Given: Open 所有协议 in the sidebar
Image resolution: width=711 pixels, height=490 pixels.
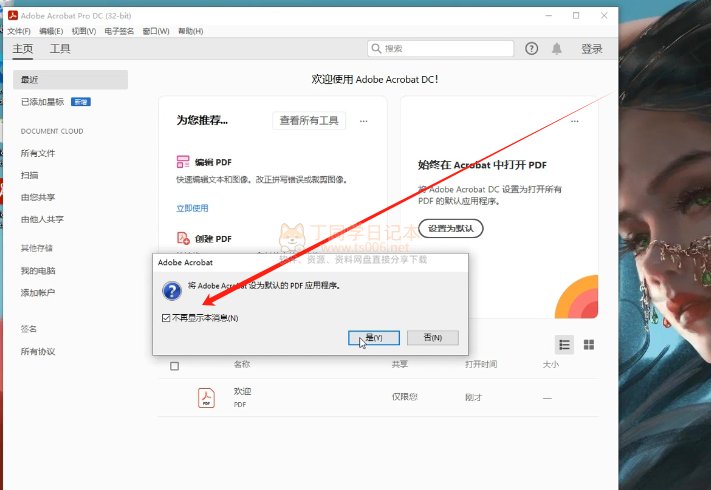Looking at the screenshot, I should point(38,351).
